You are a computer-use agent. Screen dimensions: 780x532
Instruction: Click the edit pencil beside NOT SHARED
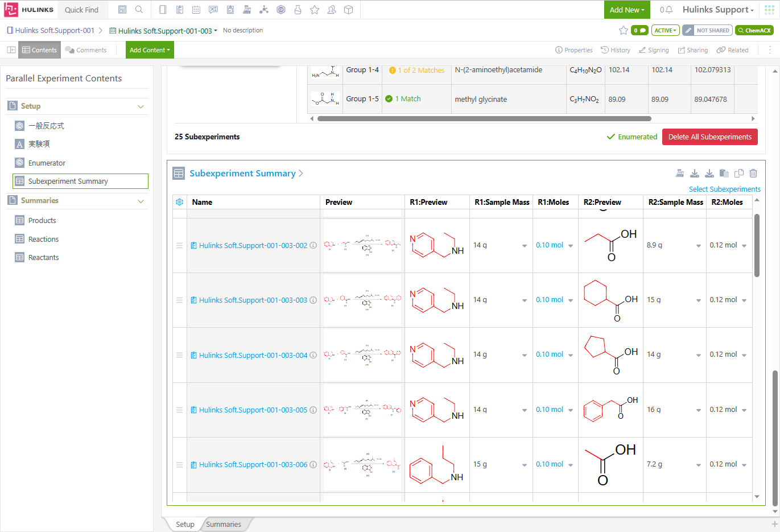pos(688,30)
